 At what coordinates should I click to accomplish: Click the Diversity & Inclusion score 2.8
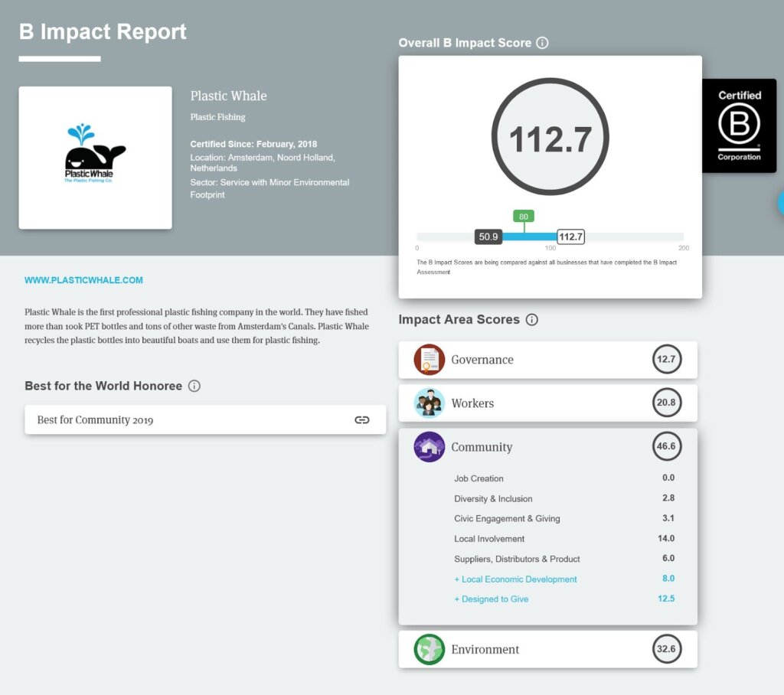pyautogui.click(x=668, y=498)
